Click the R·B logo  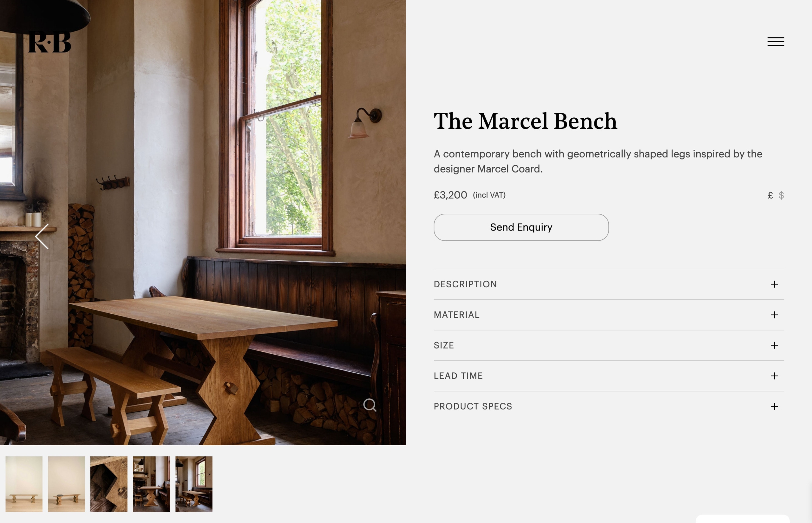49,42
